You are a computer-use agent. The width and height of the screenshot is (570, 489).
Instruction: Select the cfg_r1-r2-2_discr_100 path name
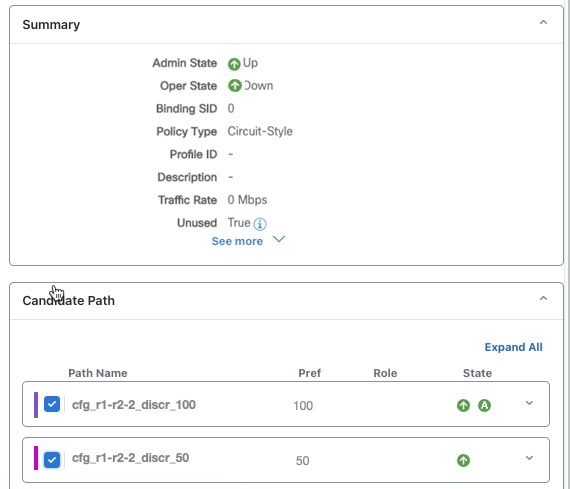pyautogui.click(x=134, y=405)
